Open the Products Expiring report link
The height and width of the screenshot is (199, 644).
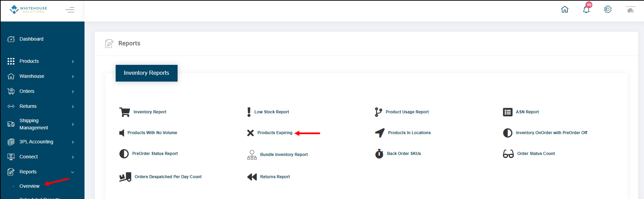click(x=275, y=133)
